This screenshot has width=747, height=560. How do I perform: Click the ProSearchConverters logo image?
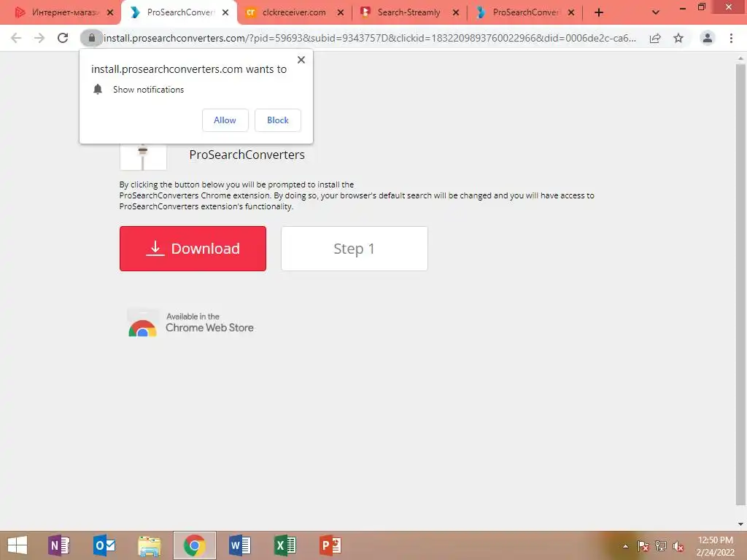click(144, 156)
